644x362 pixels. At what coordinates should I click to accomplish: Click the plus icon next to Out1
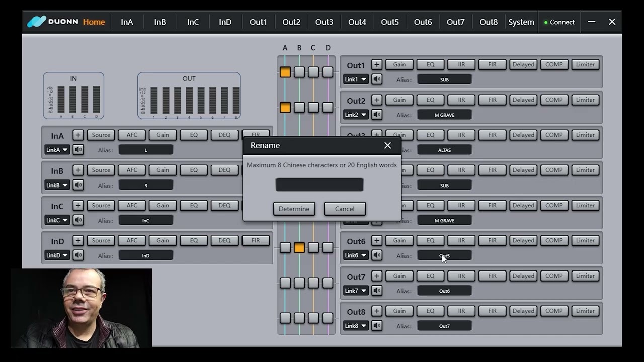[377, 64]
